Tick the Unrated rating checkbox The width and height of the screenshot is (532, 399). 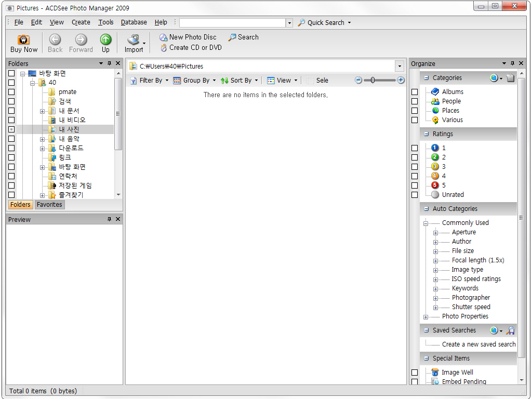(x=415, y=195)
